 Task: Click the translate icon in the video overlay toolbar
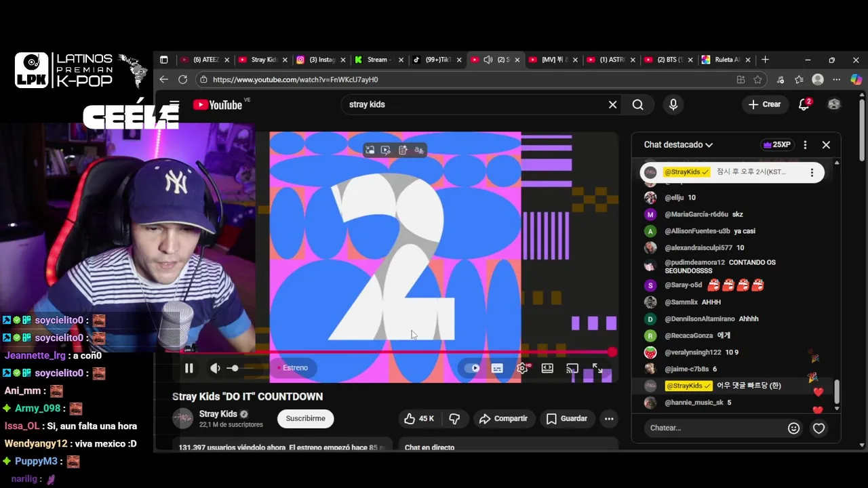(419, 150)
